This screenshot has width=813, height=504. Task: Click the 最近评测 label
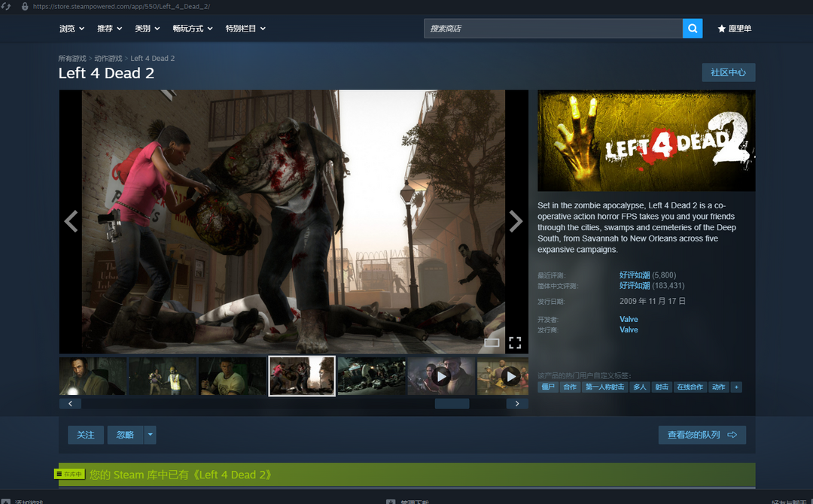pos(552,275)
